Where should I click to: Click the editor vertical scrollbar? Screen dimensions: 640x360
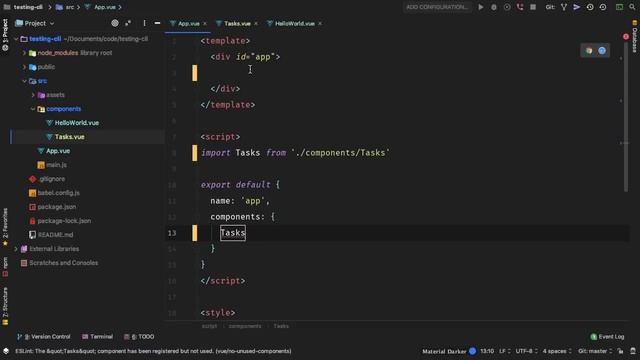pyautogui.click(x=626, y=116)
